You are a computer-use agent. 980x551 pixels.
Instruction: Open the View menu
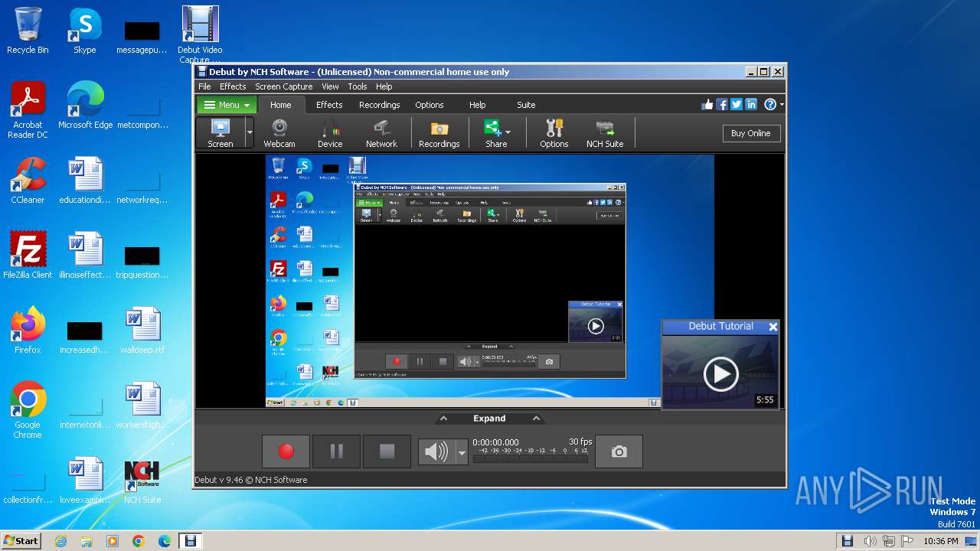tap(330, 86)
